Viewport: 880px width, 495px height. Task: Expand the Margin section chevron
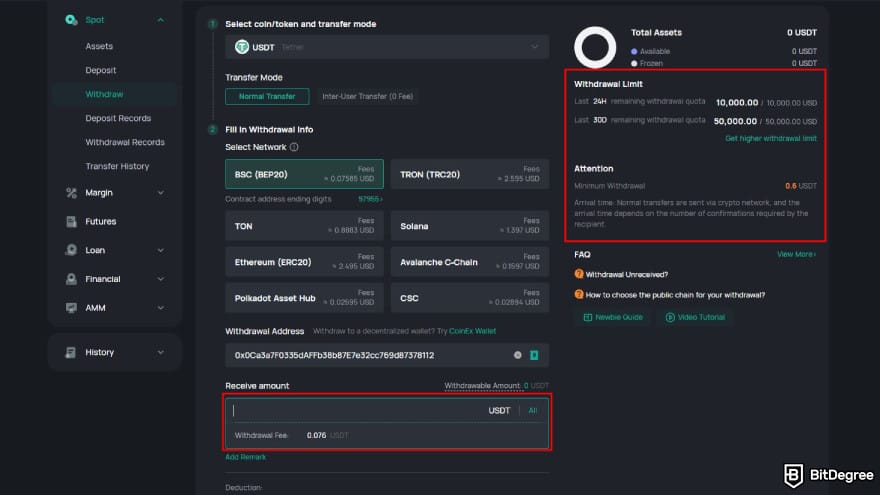coord(161,192)
